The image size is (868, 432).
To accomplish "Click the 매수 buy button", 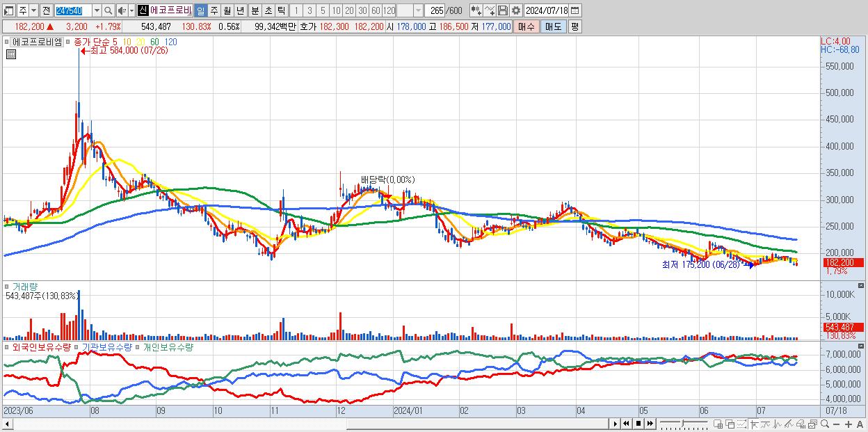I will tap(527, 26).
